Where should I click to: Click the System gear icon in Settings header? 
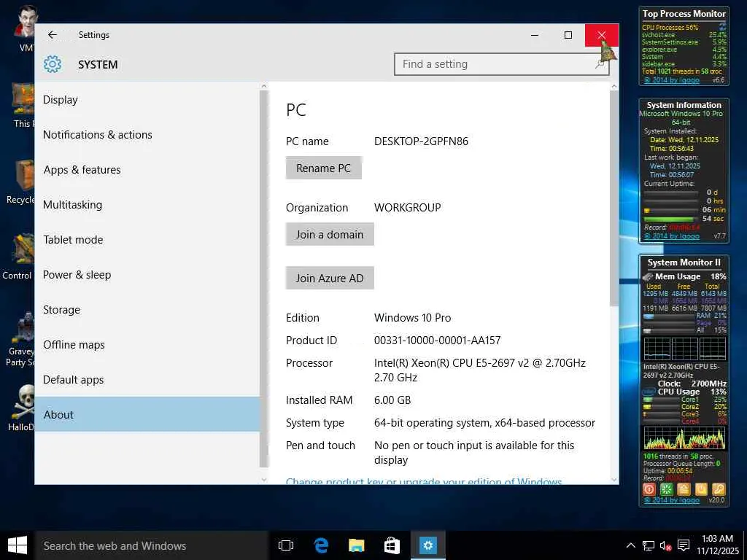point(53,64)
